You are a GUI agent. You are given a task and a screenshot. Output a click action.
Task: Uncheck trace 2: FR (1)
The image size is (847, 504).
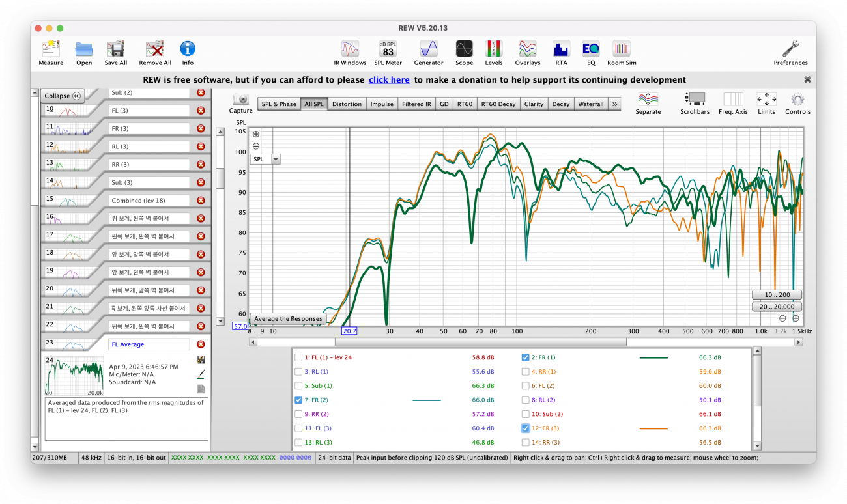tap(525, 357)
